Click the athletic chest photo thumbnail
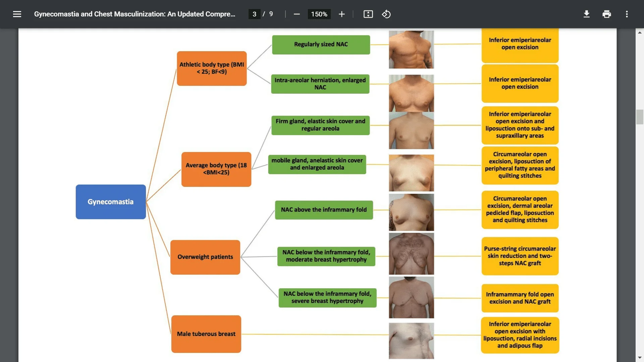This screenshot has width=644, height=362. pos(411,50)
